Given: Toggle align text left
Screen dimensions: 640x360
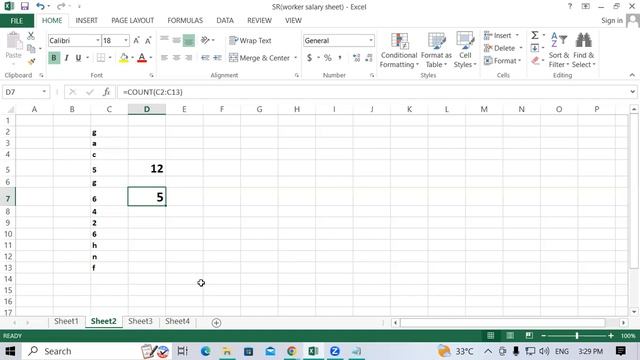Looking at the screenshot, I should point(164,58).
